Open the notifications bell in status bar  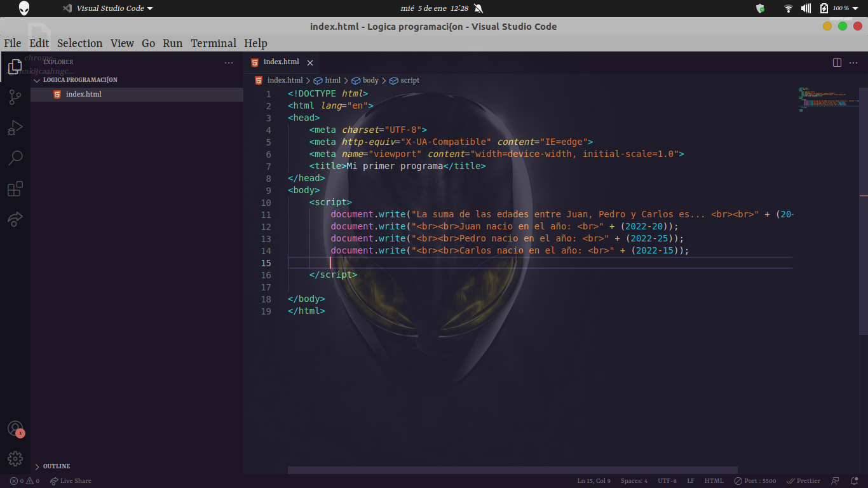(x=854, y=481)
